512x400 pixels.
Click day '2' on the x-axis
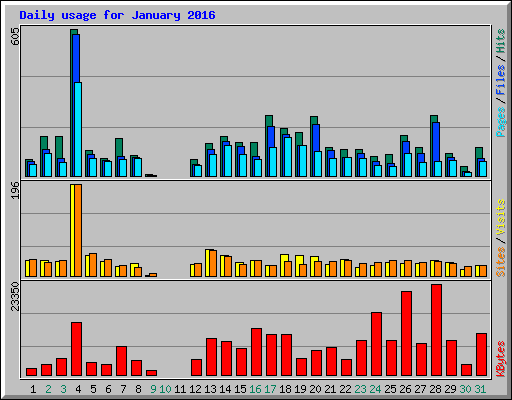coord(48,389)
